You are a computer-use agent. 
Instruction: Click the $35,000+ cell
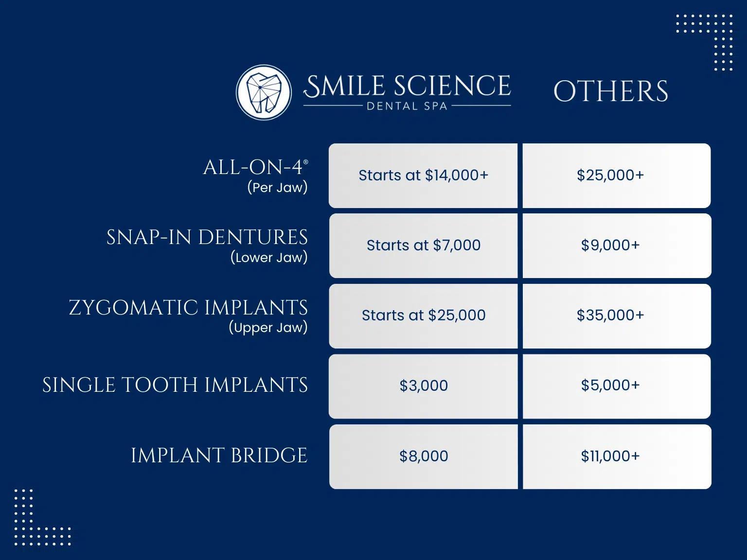pyautogui.click(x=617, y=316)
